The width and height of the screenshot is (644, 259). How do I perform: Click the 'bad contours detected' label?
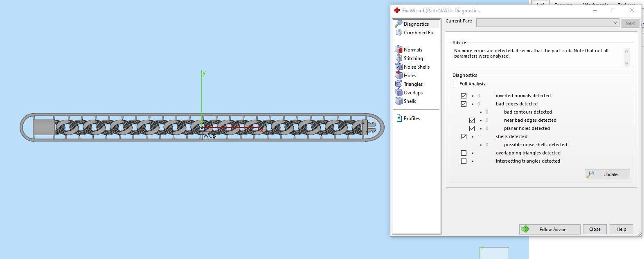click(528, 112)
